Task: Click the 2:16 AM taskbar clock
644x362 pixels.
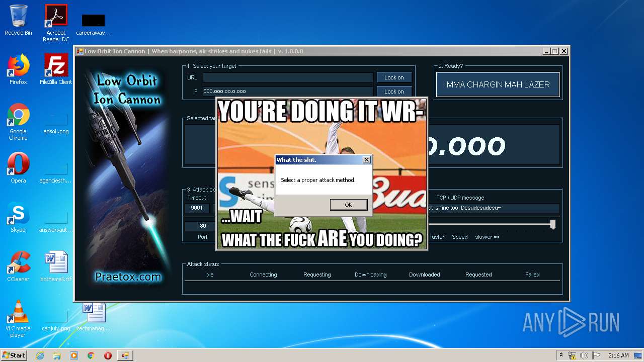Action: tap(618, 355)
